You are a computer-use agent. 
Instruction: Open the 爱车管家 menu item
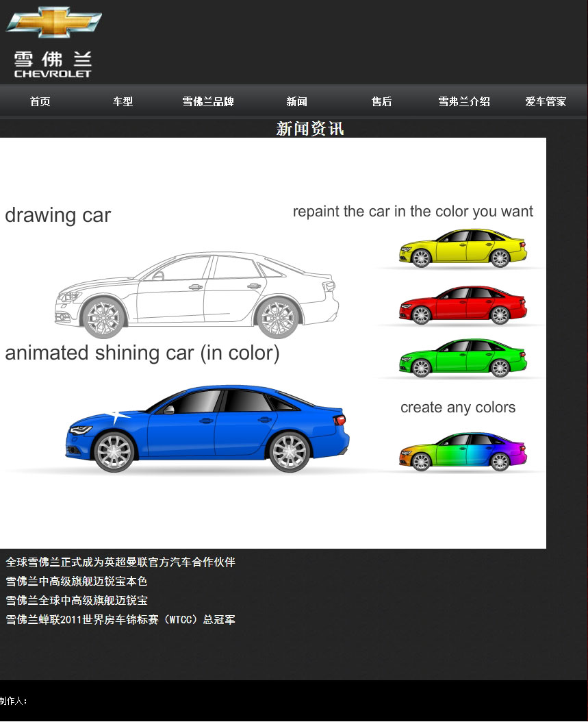[x=546, y=101]
